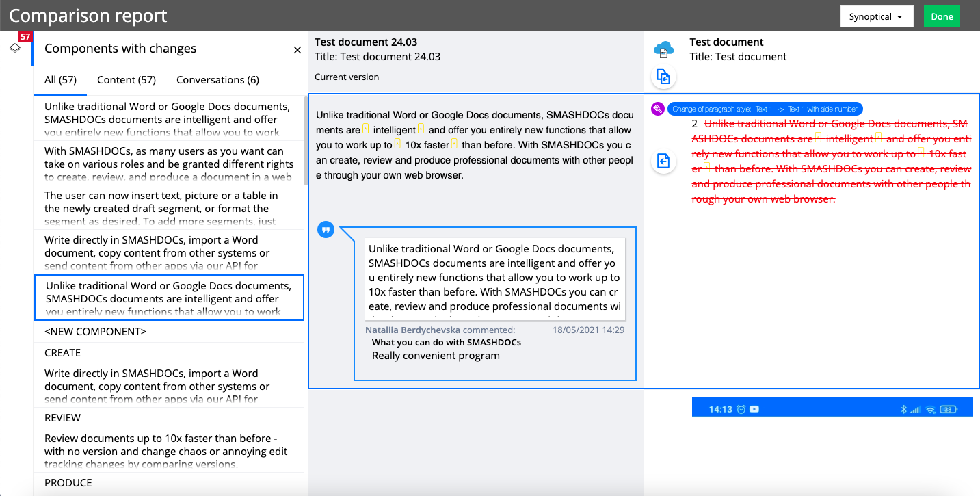Select 'The user can now insert text' list item
The image size is (980, 496).
pos(169,207)
